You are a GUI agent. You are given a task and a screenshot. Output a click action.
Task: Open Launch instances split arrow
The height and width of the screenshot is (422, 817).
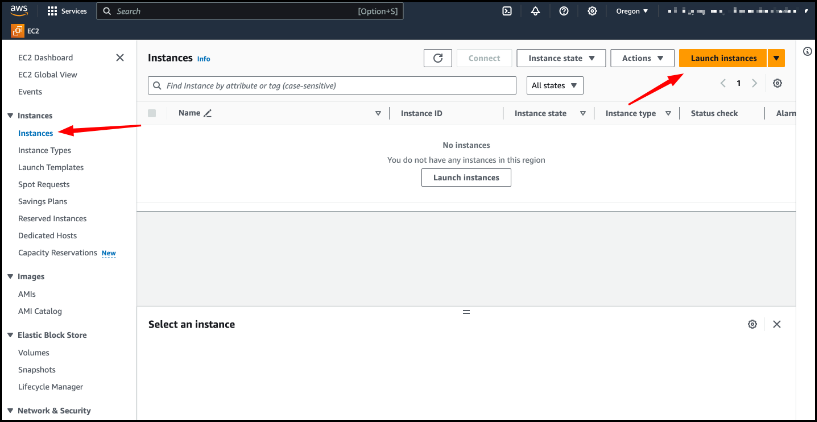[x=776, y=58]
